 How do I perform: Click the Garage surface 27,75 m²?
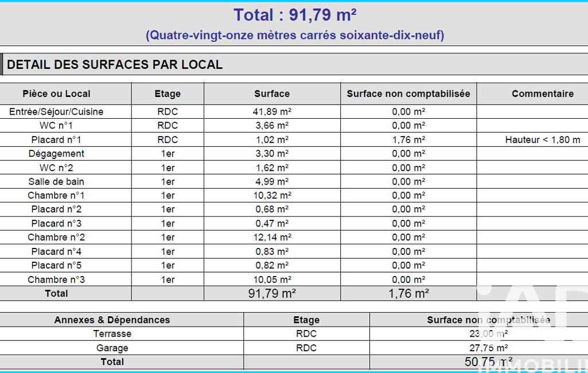[488, 348]
